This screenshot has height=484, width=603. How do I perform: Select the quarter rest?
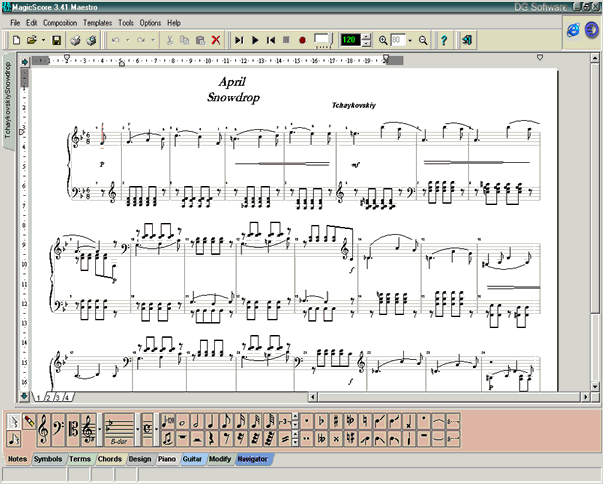211,438
